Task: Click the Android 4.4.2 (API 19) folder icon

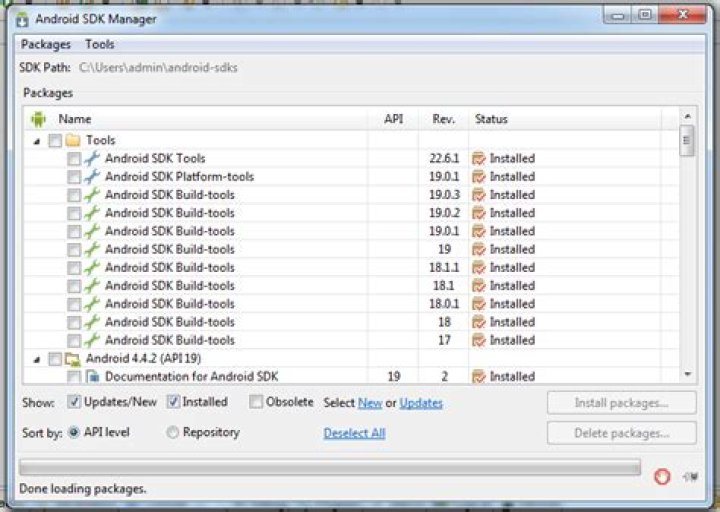Action: (73, 359)
